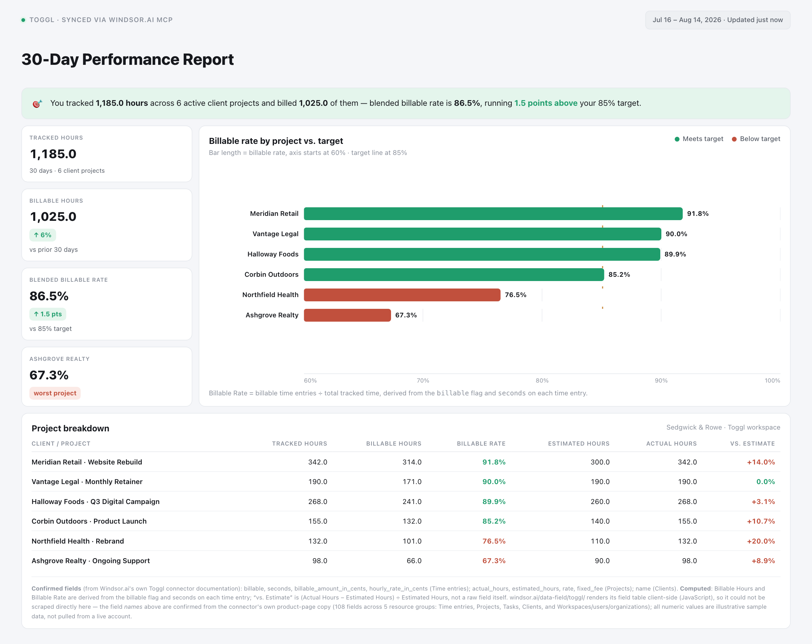Click the 30-Day Performance Report title
812x644 pixels.
pyautogui.click(x=127, y=59)
